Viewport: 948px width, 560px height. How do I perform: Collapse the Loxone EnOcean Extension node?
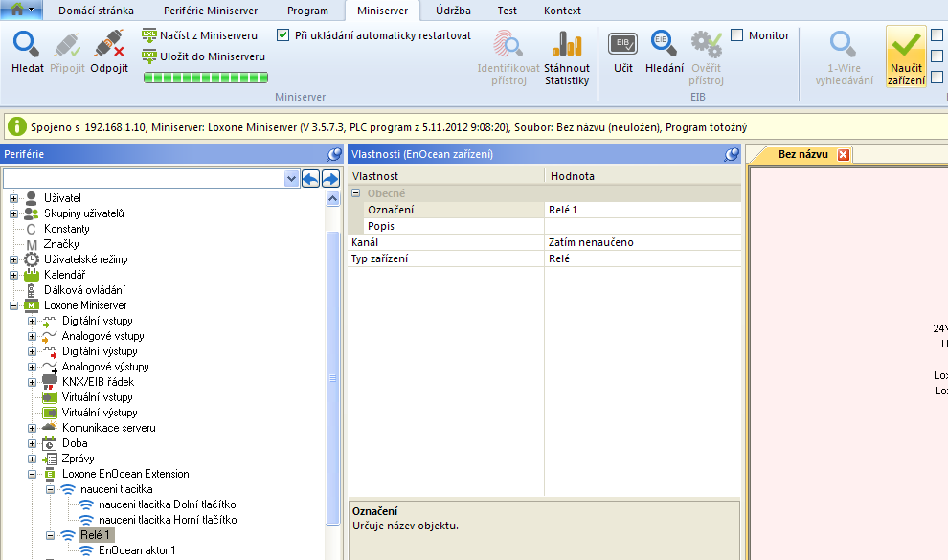point(33,474)
